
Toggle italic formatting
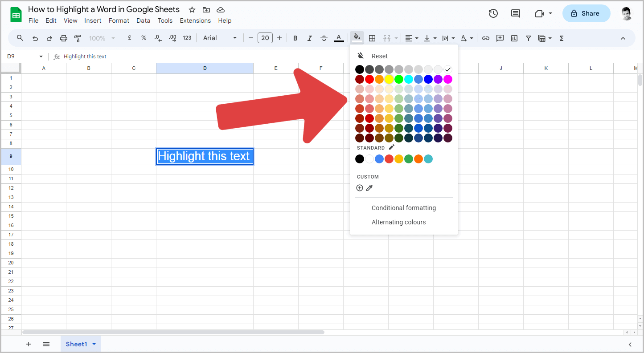point(309,38)
